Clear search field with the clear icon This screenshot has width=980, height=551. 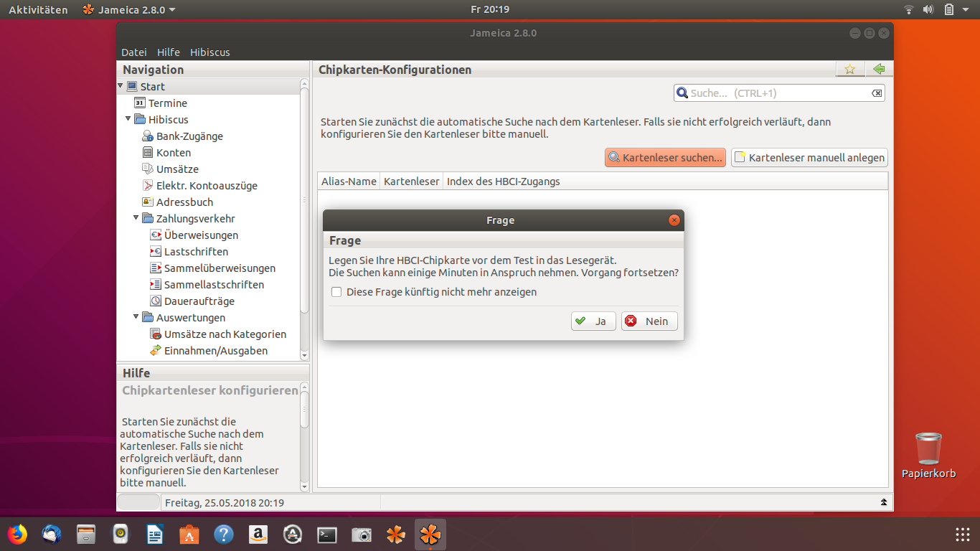point(877,93)
